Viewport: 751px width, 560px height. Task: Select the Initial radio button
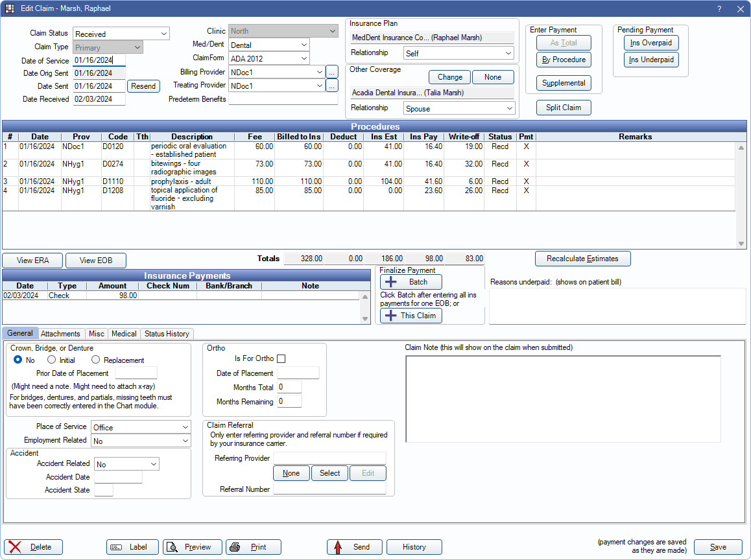pos(52,360)
